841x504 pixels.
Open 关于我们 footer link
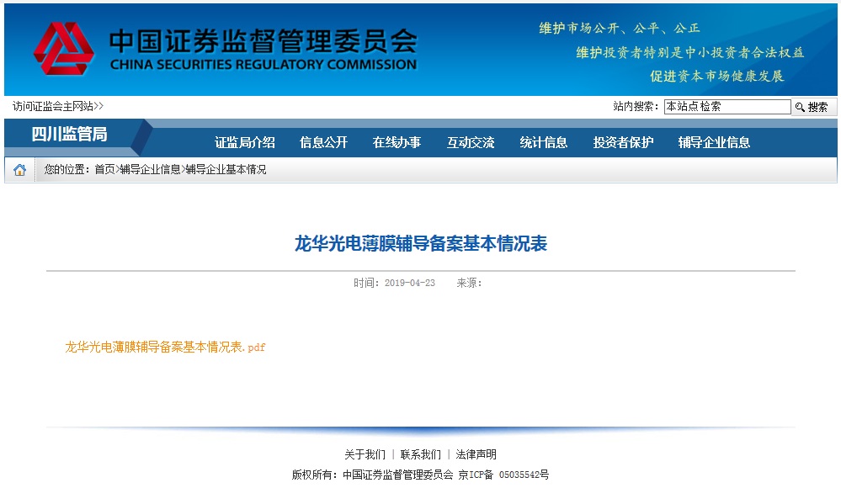click(365, 454)
